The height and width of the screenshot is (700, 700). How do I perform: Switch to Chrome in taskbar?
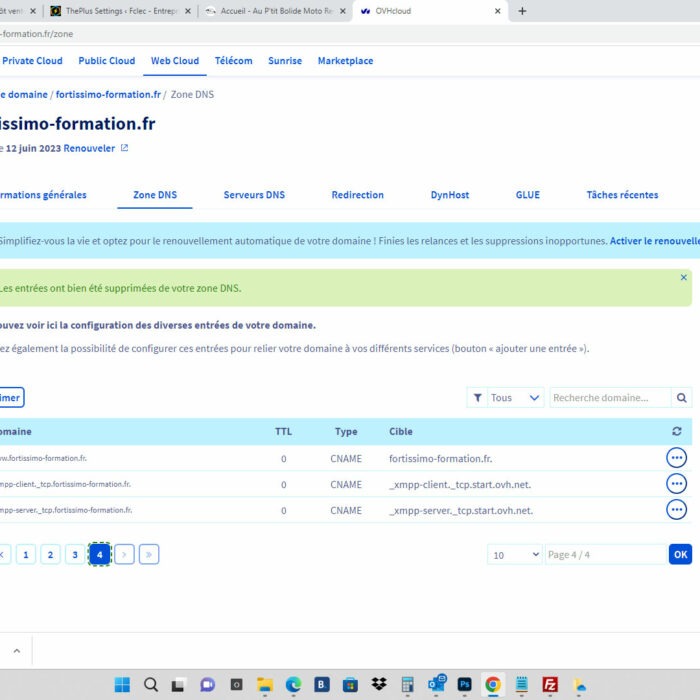click(x=493, y=684)
